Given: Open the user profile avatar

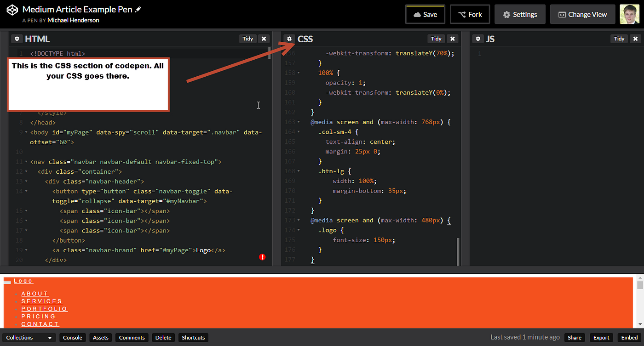Looking at the screenshot, I should [x=629, y=14].
